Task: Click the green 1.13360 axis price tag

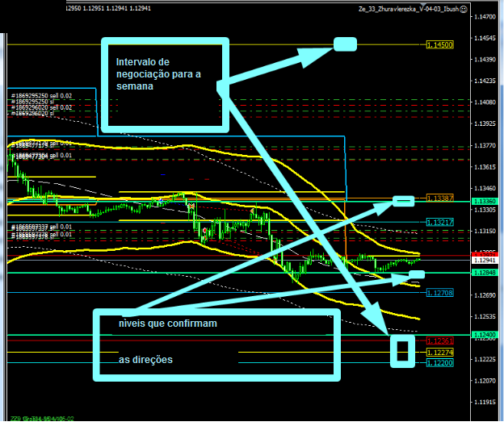Action: 485,201
